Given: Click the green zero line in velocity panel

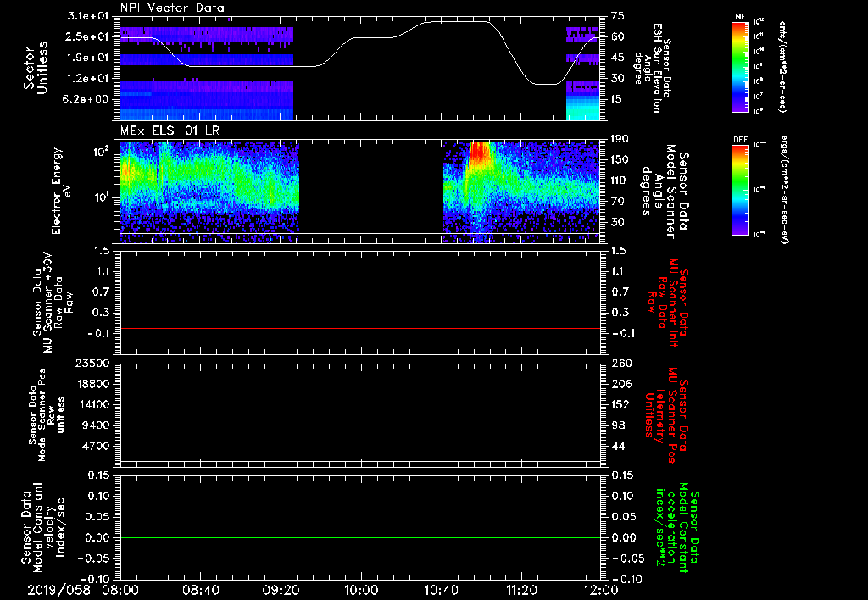Looking at the screenshot, I should pos(360,538).
